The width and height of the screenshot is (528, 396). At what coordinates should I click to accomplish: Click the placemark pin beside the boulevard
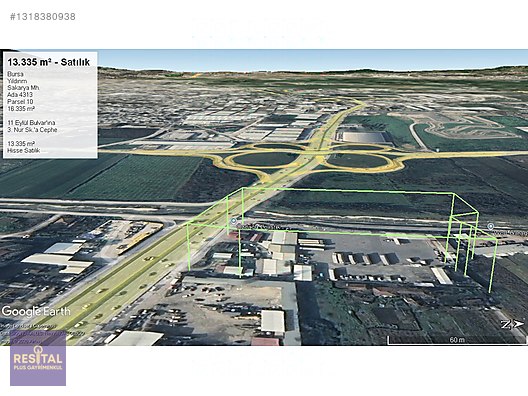click(234, 221)
